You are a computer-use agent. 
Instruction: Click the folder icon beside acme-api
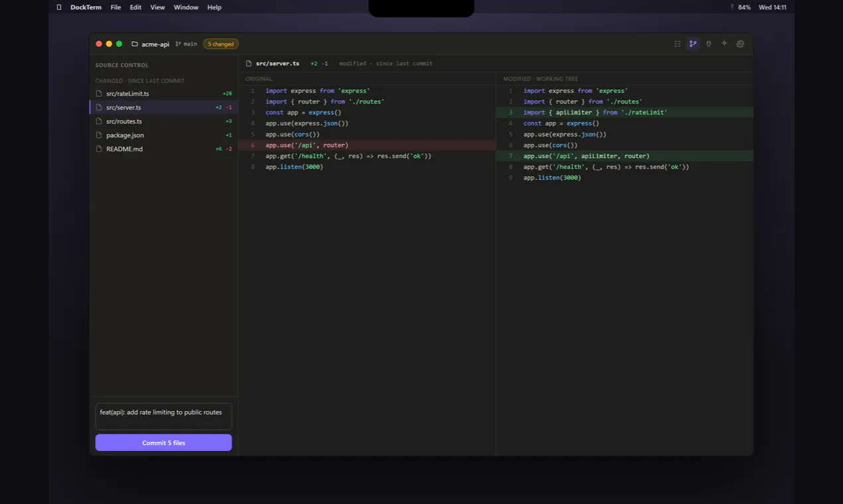pyautogui.click(x=135, y=44)
